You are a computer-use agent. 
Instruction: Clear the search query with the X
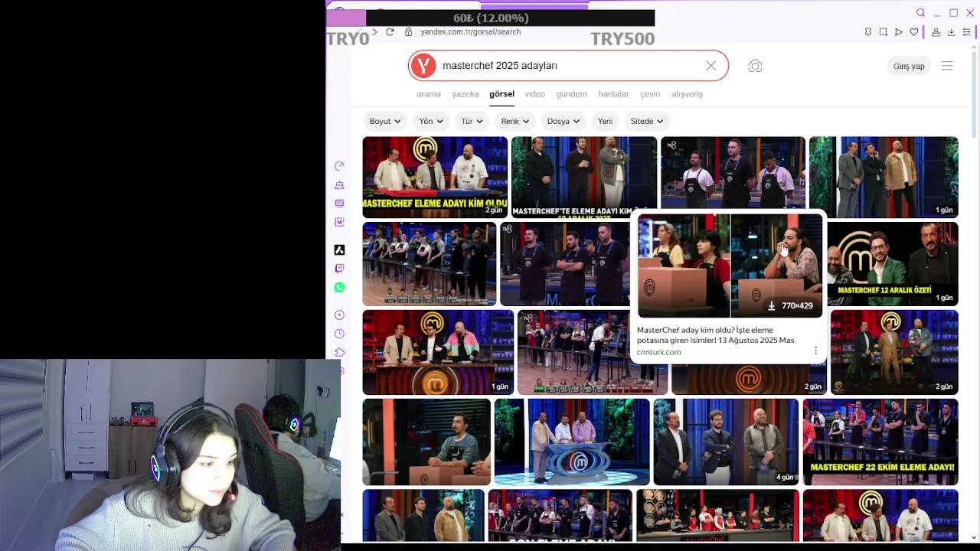(x=711, y=66)
